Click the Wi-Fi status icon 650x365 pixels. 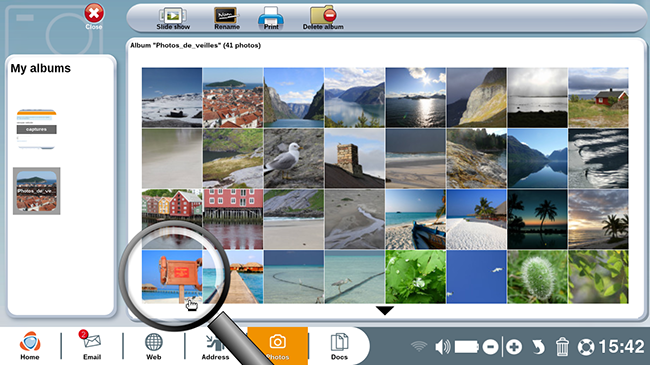click(x=419, y=346)
